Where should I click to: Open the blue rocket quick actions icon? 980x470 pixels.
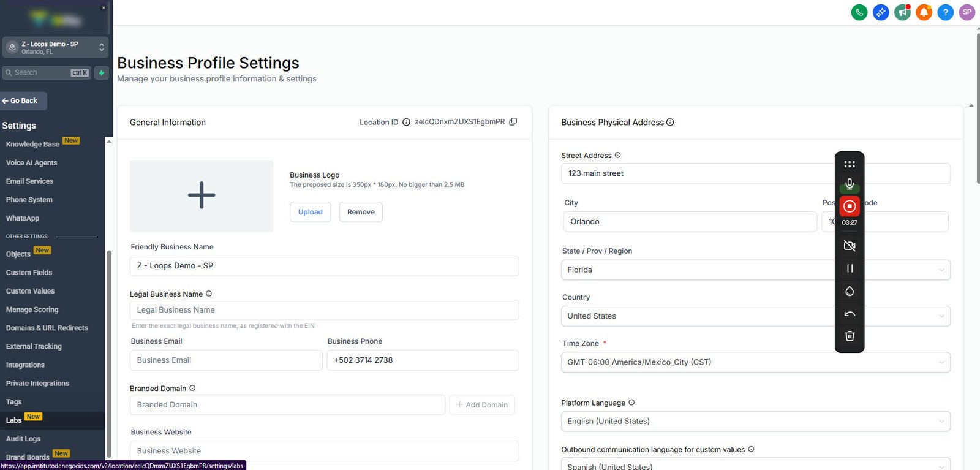[x=881, y=12]
